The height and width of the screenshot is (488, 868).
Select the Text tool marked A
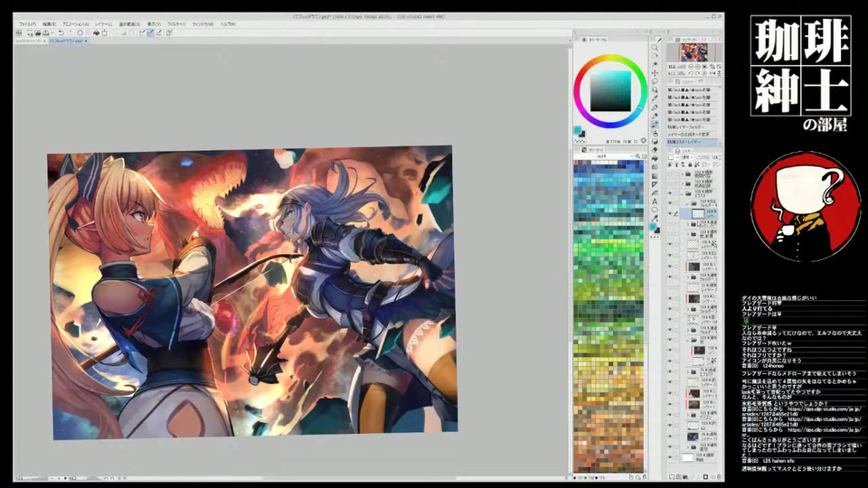point(655,202)
